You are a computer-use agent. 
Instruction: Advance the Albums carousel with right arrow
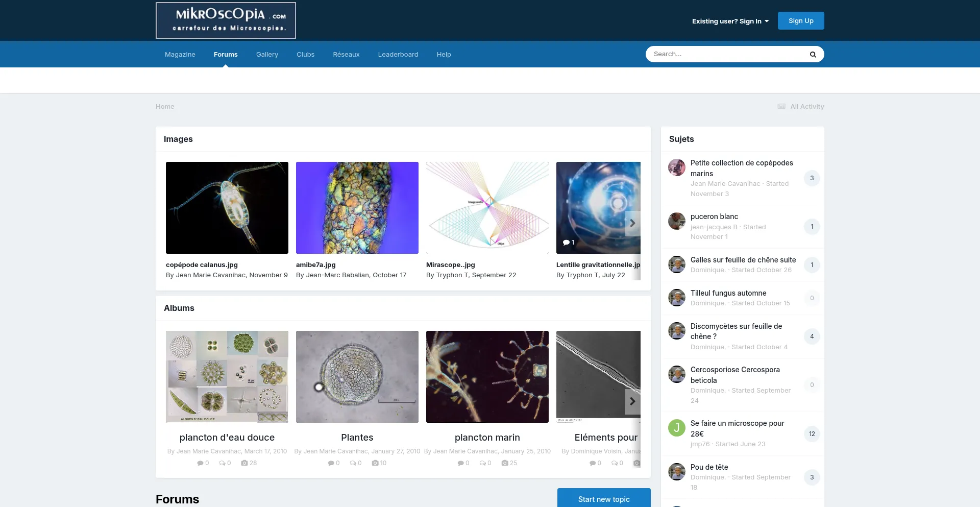point(632,401)
